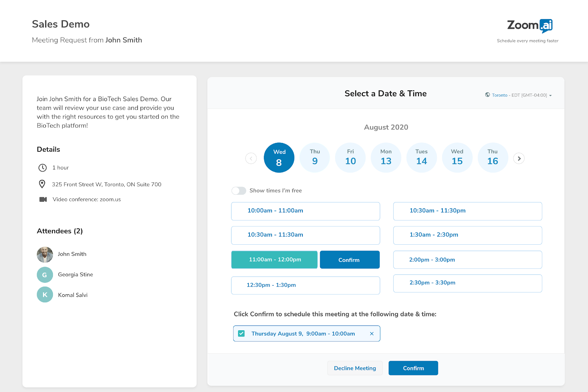This screenshot has height=392, width=588.
Task: Click the Decline Meeting button
Action: tap(355, 368)
